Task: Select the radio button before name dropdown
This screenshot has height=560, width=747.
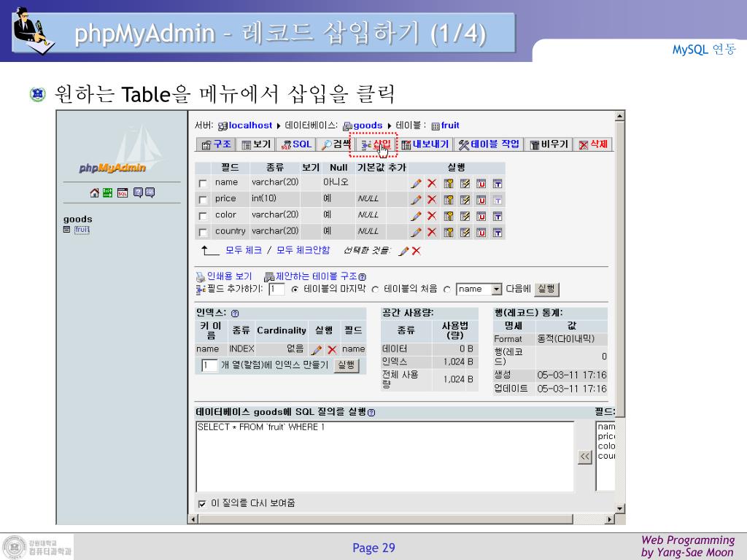Action: (x=447, y=289)
